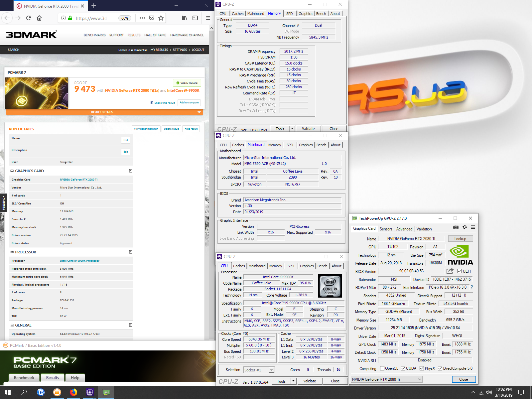Viewport: 532px width, 399px height.
Task: Open Tools dropdown arrow in Memory CPU-Z window
Action: point(292,129)
